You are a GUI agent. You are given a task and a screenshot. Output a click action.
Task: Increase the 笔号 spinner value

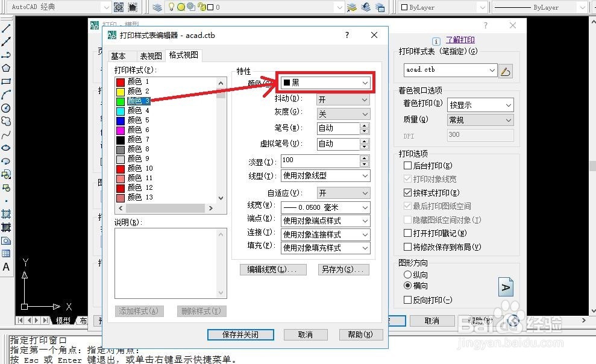(365, 125)
